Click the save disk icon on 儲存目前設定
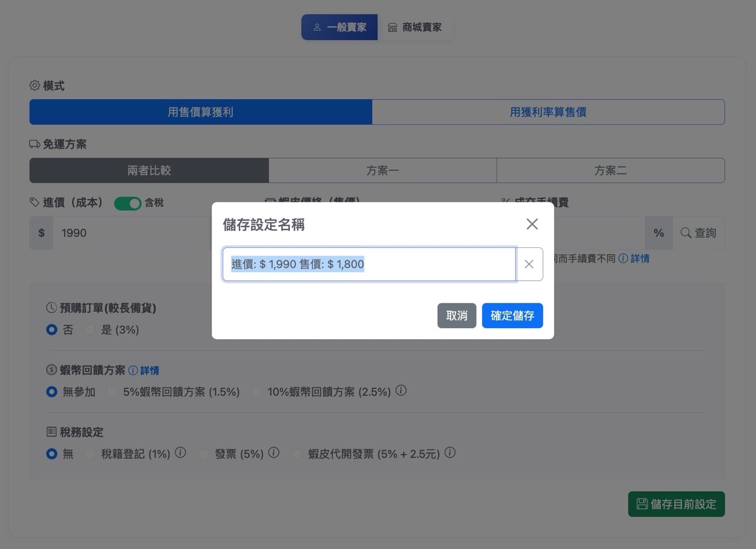The height and width of the screenshot is (549, 756). click(641, 504)
